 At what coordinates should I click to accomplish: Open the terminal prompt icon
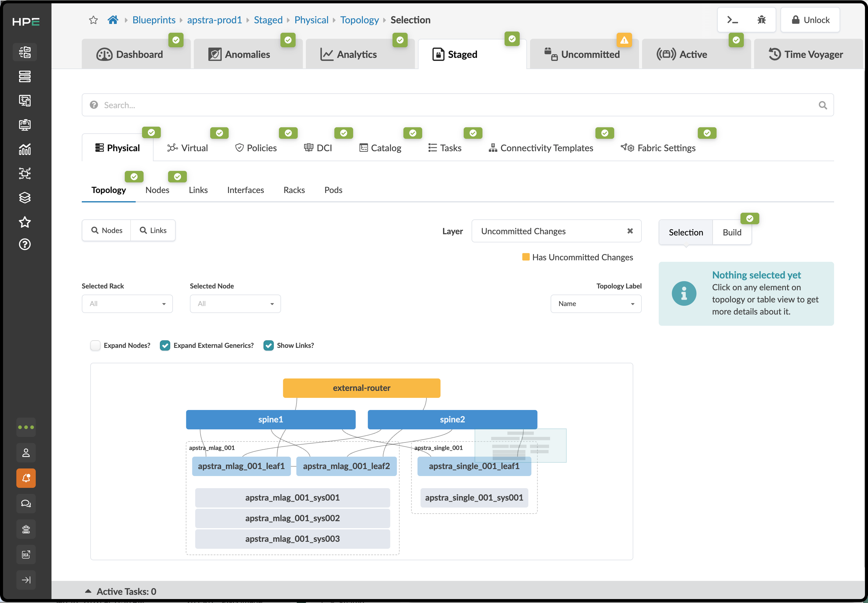(x=732, y=20)
